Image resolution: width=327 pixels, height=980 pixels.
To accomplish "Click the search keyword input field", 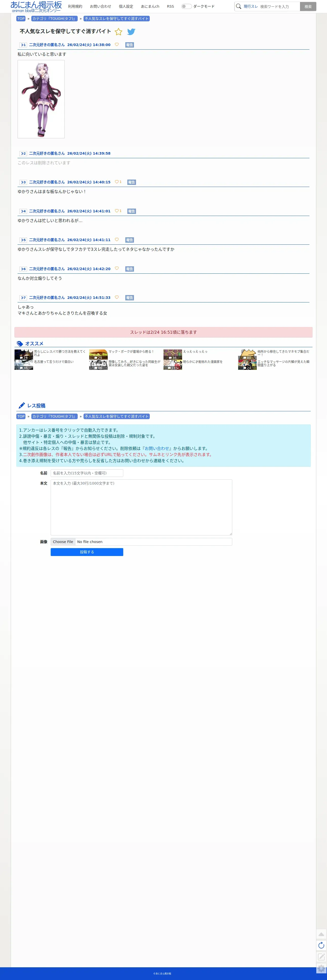I will (279, 6).
